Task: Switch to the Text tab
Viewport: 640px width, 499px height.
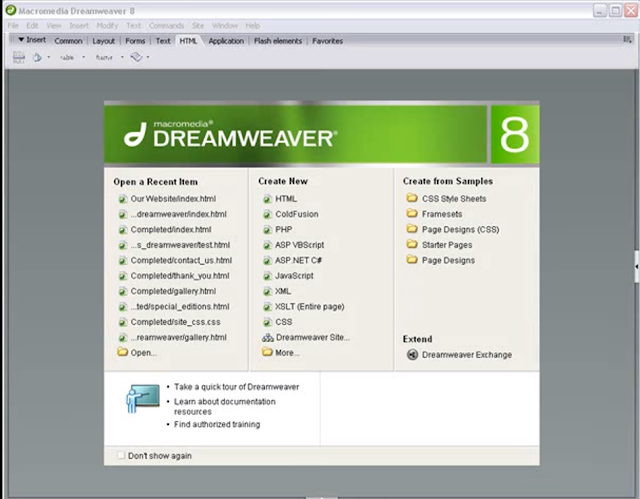Action: click(x=163, y=41)
